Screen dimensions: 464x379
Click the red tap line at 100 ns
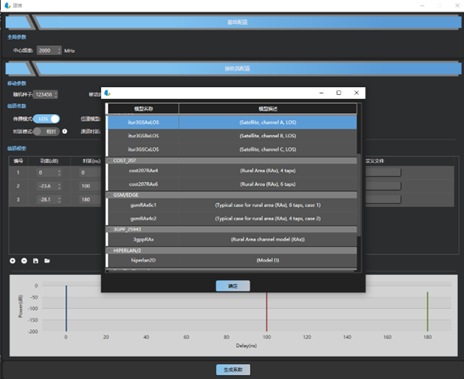pos(267,312)
